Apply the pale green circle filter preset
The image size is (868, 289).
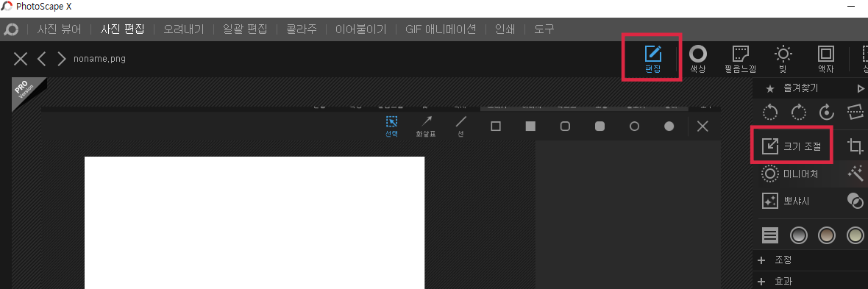(855, 235)
